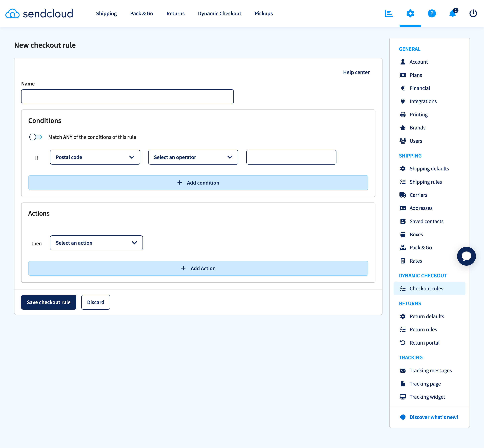Viewport: 484px width, 448px height.
Task: Click the Carriers truck icon
Action: [403, 195]
